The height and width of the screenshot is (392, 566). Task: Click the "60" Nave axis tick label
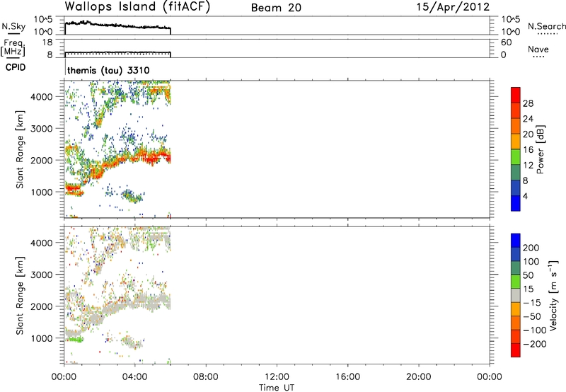pyautogui.click(x=506, y=42)
